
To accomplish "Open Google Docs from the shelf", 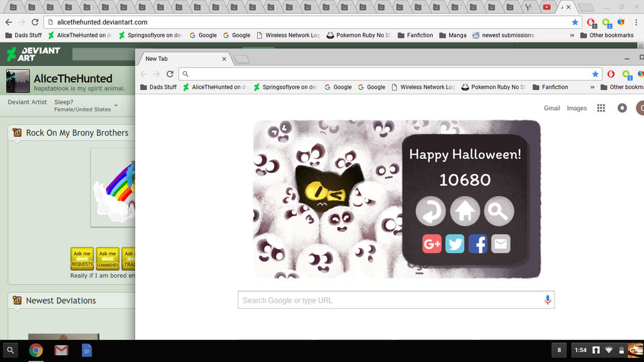I will 87,350.
